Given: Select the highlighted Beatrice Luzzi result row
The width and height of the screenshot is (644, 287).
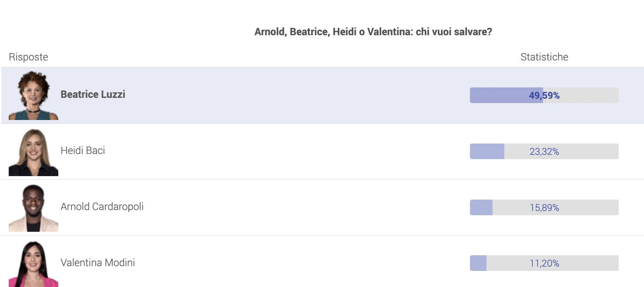Looking at the screenshot, I should coord(322,95).
